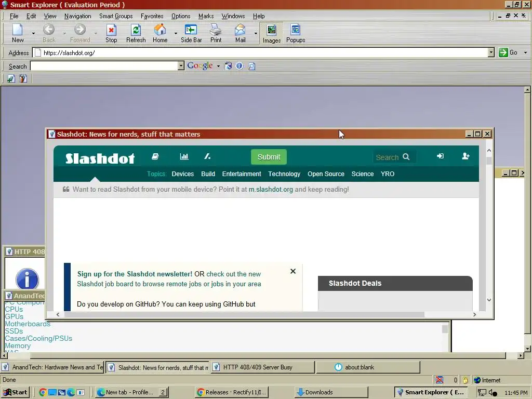
Task: Open the Devices topic on Slashdot
Action: click(x=182, y=174)
